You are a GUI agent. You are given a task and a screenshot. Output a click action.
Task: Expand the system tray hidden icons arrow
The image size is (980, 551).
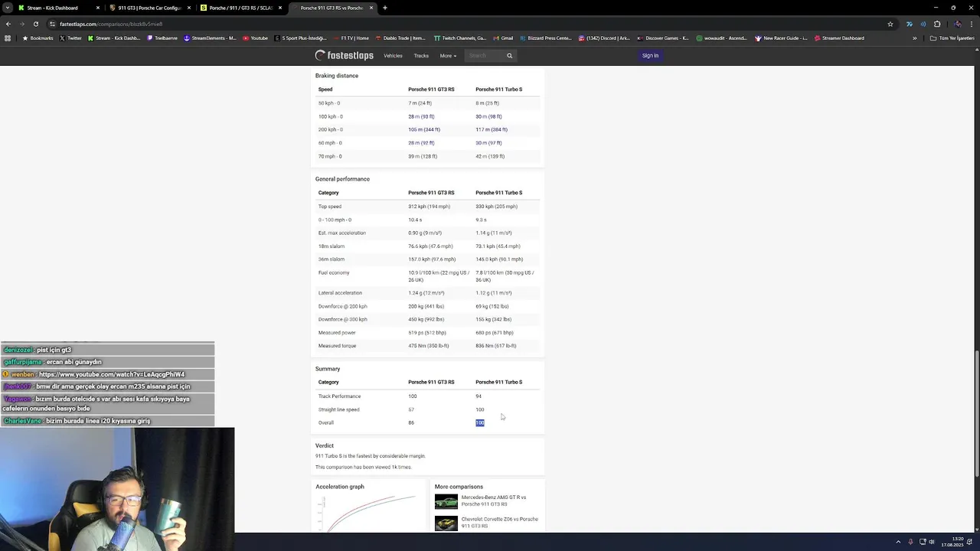(x=898, y=542)
